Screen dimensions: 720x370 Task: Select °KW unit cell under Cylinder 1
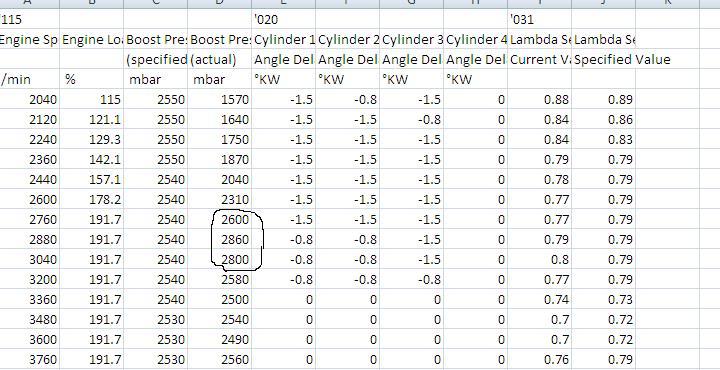click(x=283, y=79)
